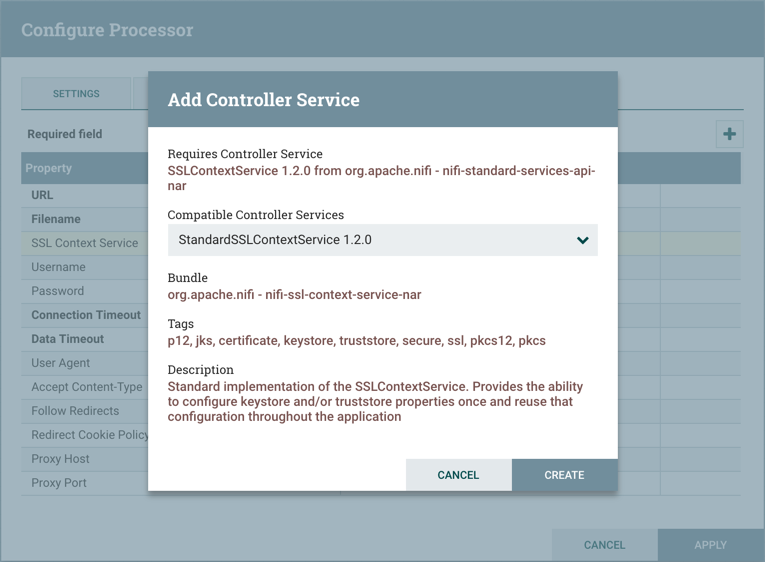Select StandardSSLContextService 1.2.0 combo box
Image resolution: width=765 pixels, height=562 pixels.
click(370, 240)
